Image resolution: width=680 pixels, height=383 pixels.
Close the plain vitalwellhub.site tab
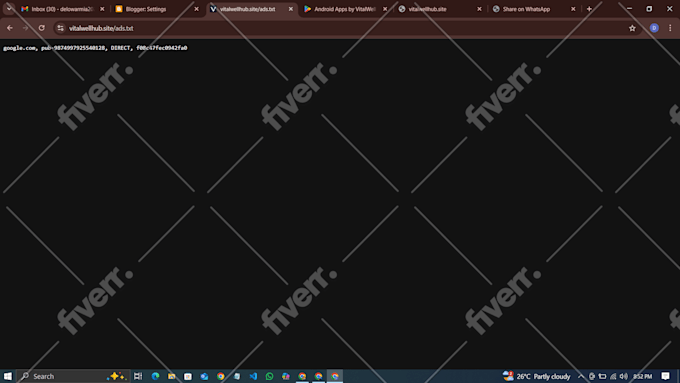click(479, 9)
